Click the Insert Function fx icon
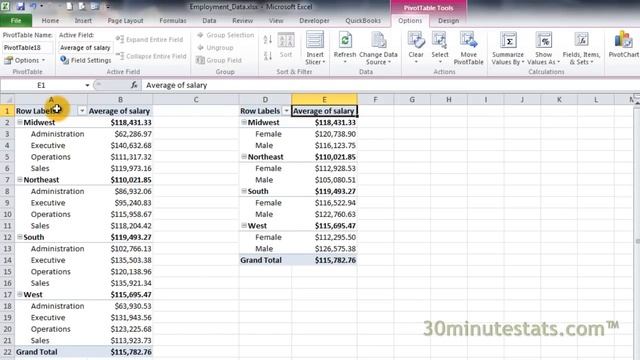 click(134, 85)
